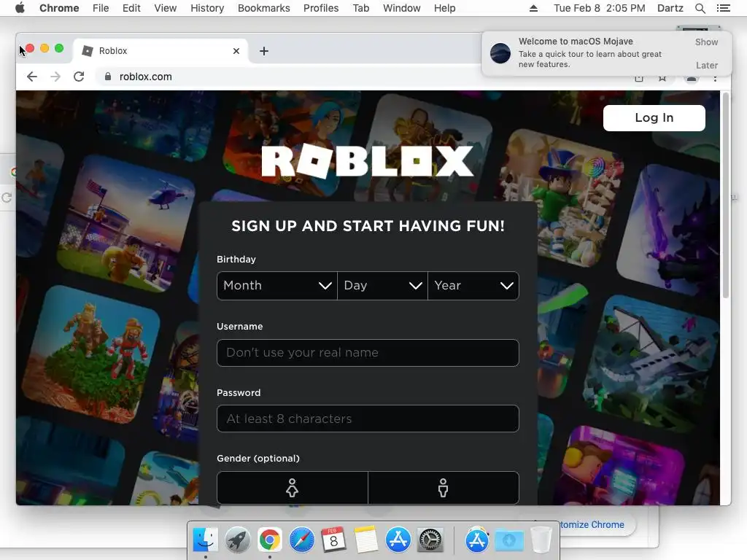Open Spotlight search in menu bar
The width and height of the screenshot is (747, 560).
point(700,8)
